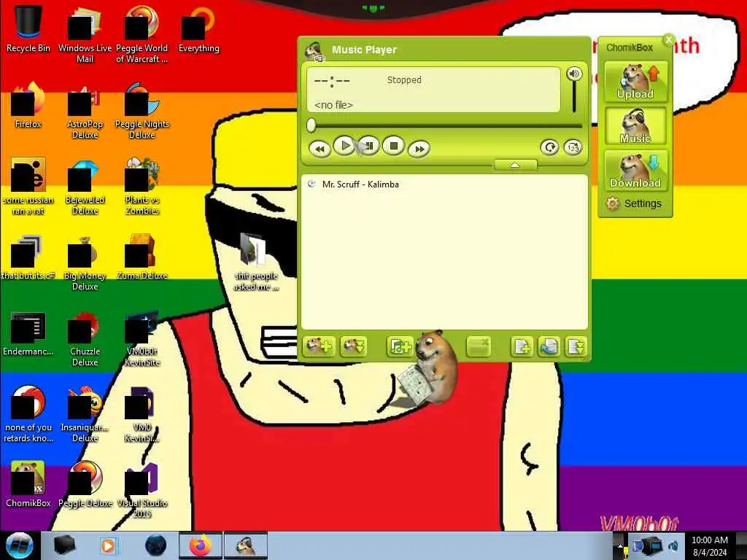Select the Bejeweled Deluxe desktop icon
This screenshot has width=747, height=560.
tap(85, 186)
